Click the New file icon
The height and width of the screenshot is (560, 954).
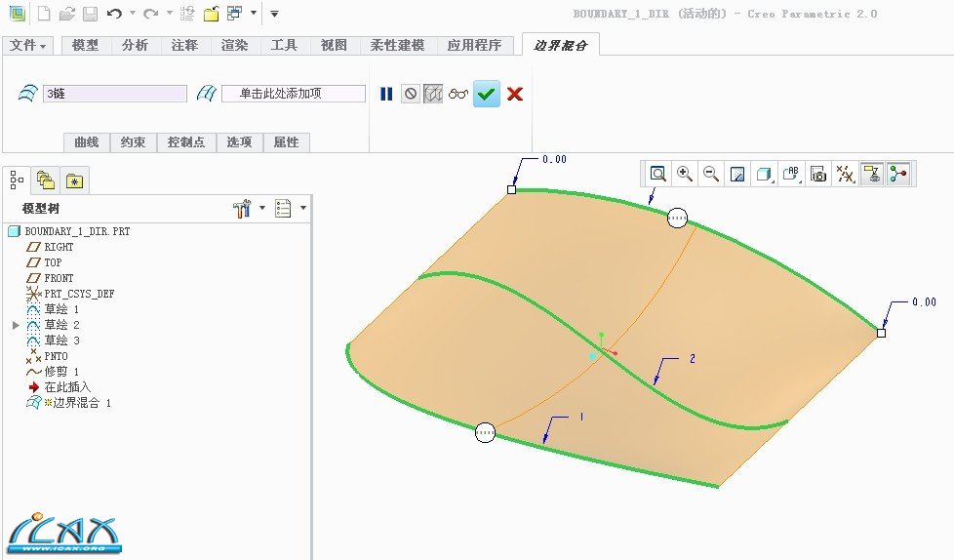(44, 14)
